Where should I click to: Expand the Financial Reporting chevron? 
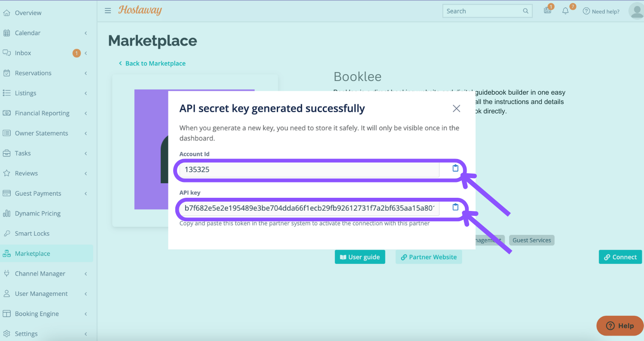pyautogui.click(x=86, y=113)
